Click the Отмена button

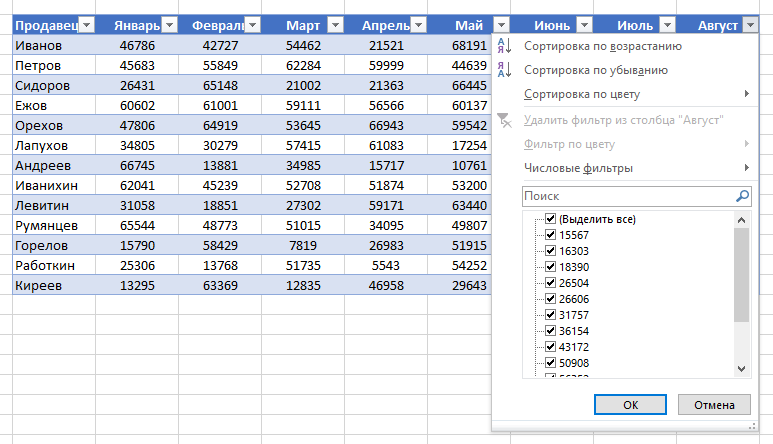point(713,405)
